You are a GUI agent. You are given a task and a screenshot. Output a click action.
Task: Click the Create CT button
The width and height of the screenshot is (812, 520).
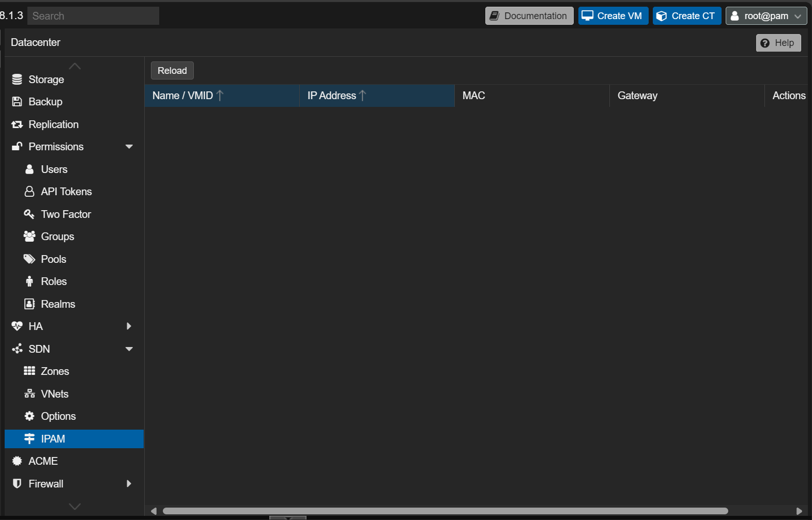pos(687,16)
